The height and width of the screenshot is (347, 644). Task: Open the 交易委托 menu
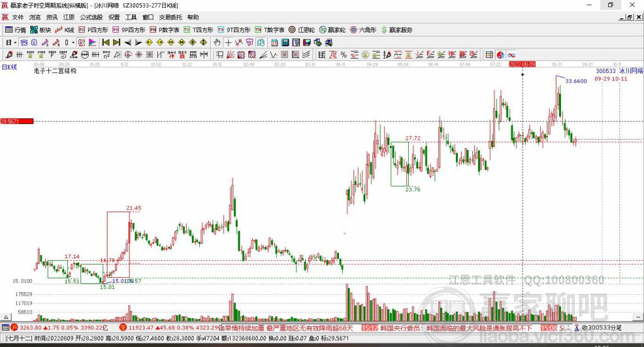click(x=170, y=17)
